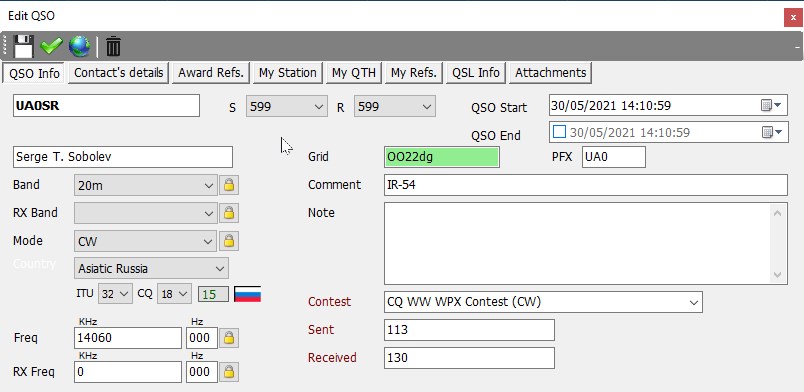Expand the Mode dropdown showing CW
The image size is (804, 392).
coord(209,241)
